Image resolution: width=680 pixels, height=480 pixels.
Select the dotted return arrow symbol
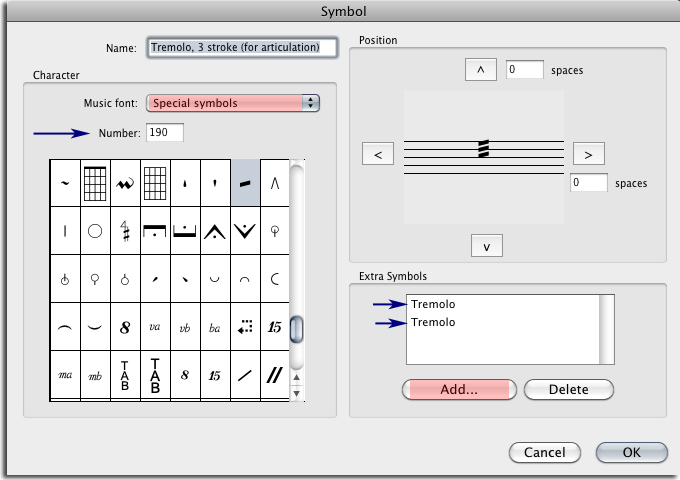(x=245, y=327)
